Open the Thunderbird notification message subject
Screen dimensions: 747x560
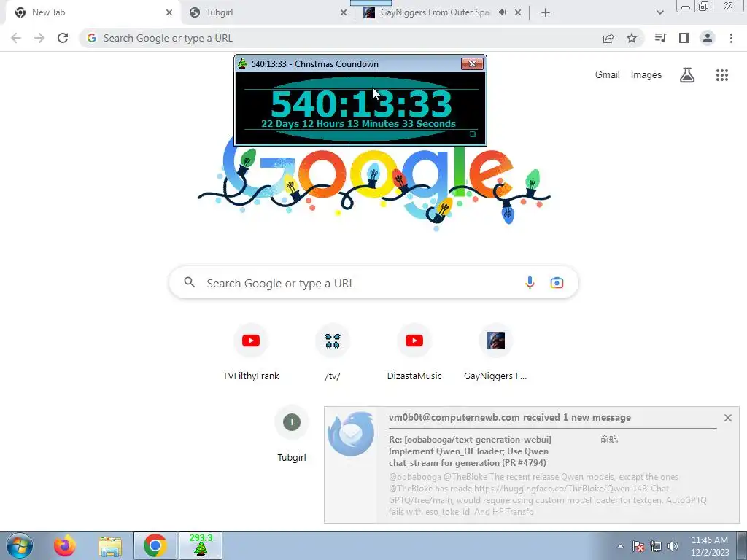(470, 451)
